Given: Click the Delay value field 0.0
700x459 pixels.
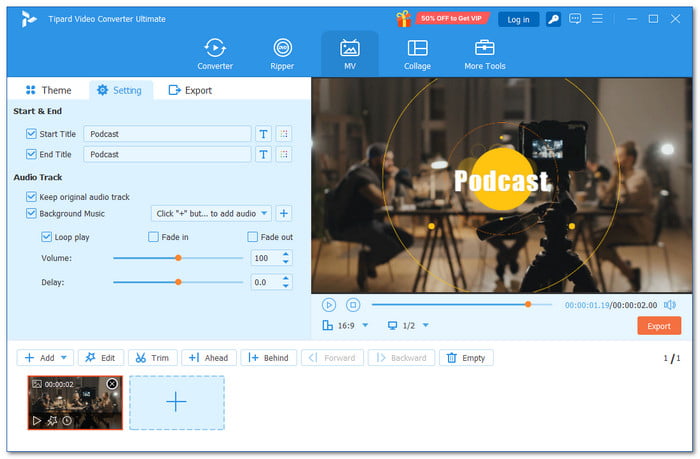Looking at the screenshot, I should pyautogui.click(x=266, y=282).
